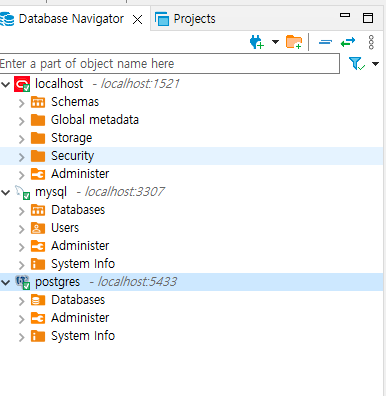Minimize the navigator panel
This screenshot has height=396, width=386.
pyautogui.click(x=345, y=15)
